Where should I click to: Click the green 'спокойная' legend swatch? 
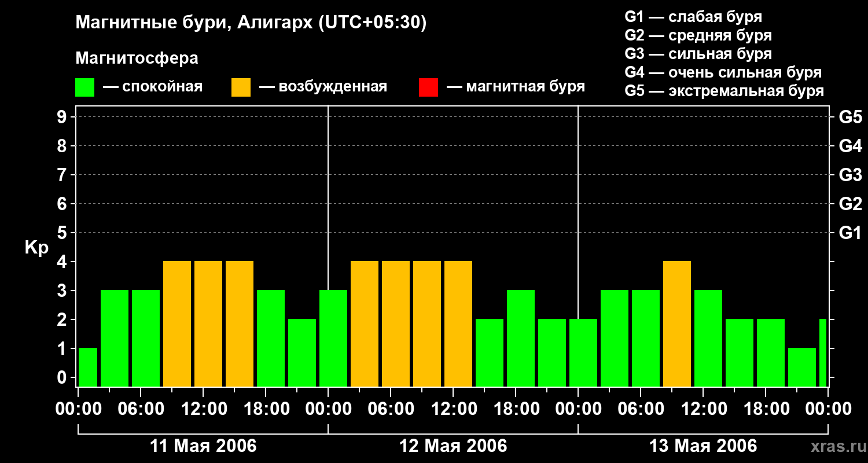click(x=84, y=87)
